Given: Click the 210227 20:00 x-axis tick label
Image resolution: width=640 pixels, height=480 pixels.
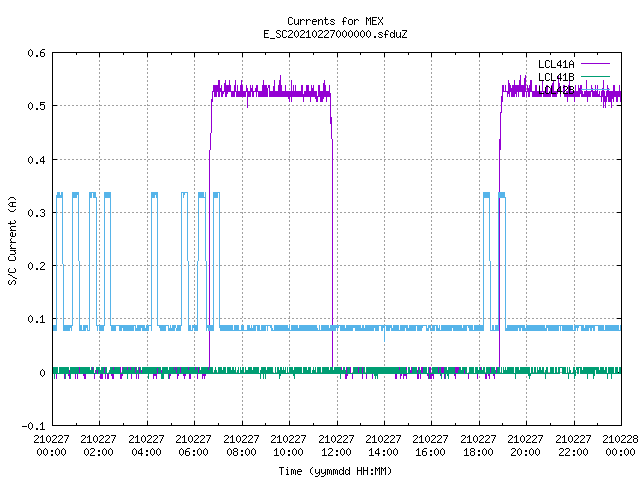Looking at the screenshot, I should [525, 446].
